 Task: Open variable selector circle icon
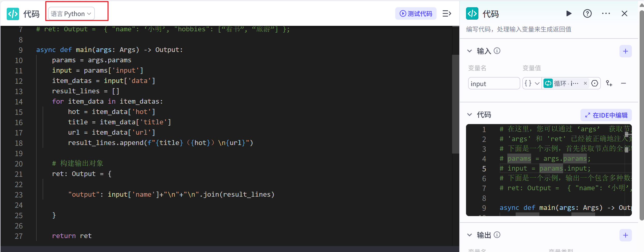coord(595,83)
